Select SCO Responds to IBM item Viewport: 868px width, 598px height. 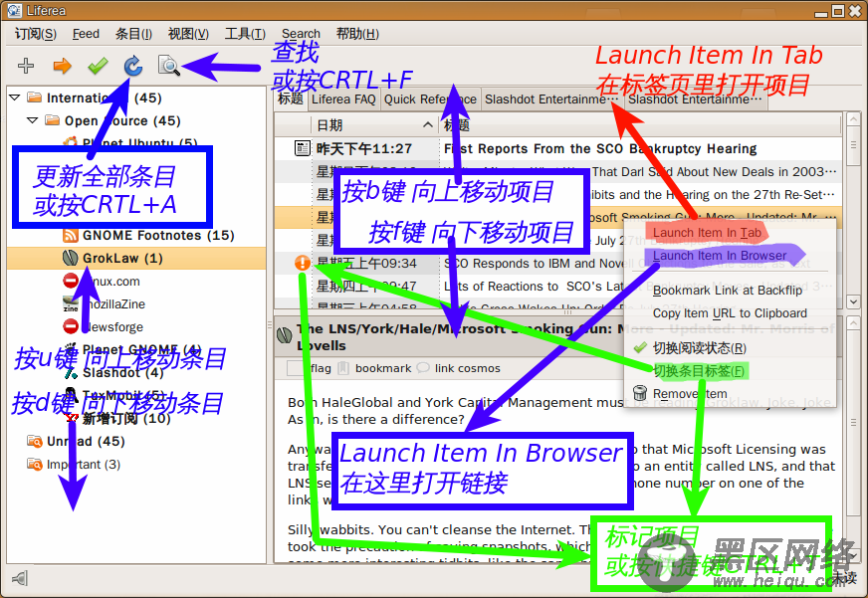click(558, 264)
